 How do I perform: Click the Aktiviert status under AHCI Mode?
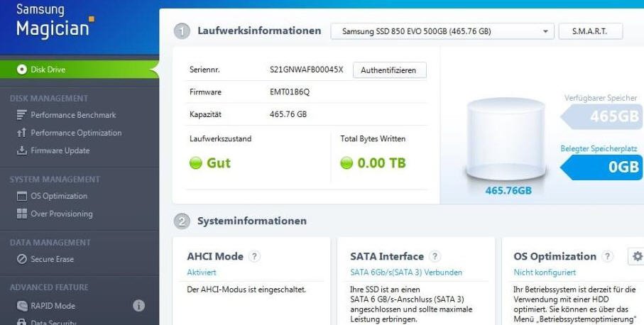pos(201,272)
